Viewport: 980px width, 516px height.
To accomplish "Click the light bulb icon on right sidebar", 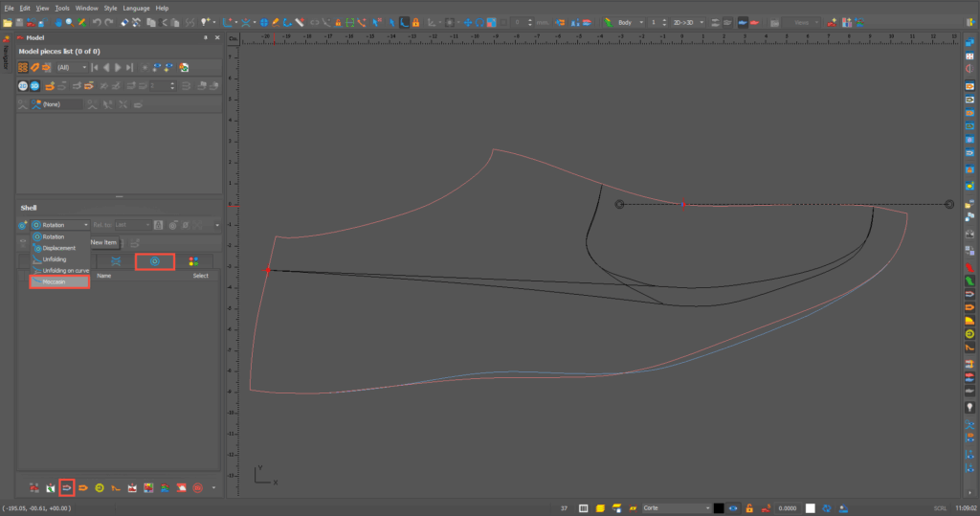I will click(x=969, y=407).
